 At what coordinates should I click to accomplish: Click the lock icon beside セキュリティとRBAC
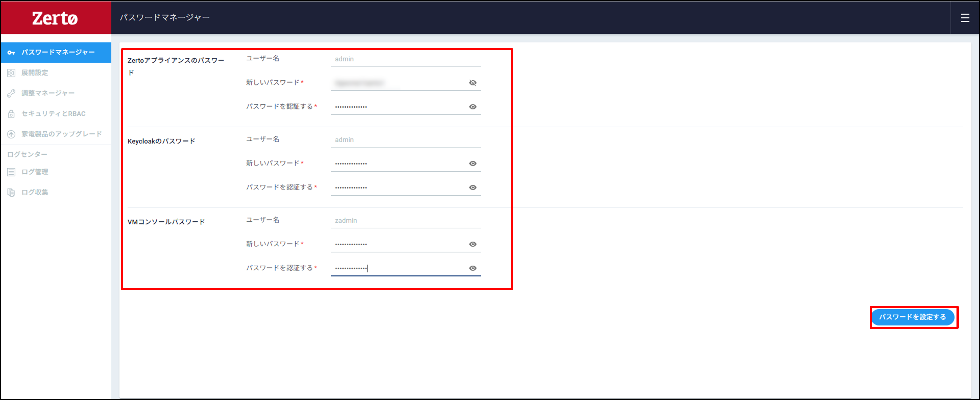(11, 113)
